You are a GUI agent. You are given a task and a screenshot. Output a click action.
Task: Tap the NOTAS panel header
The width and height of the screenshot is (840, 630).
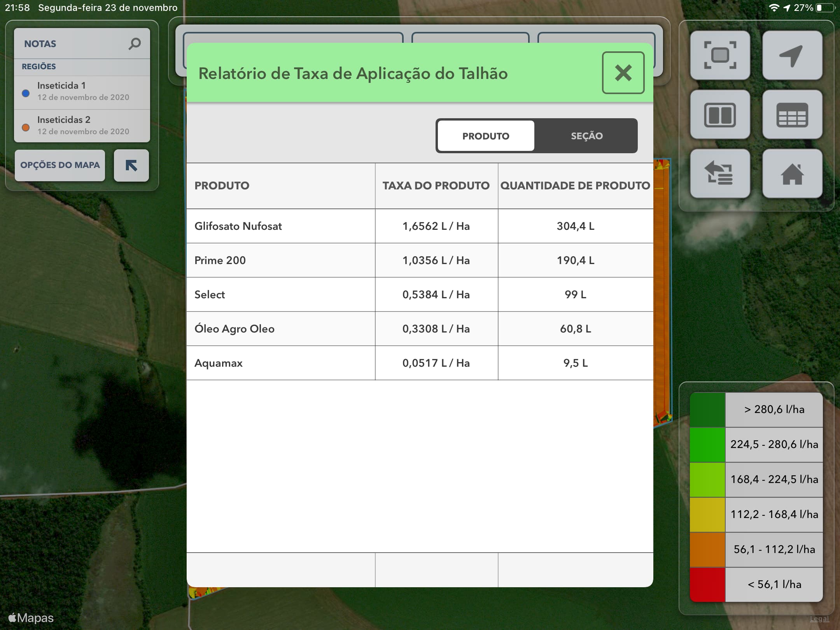click(x=40, y=44)
